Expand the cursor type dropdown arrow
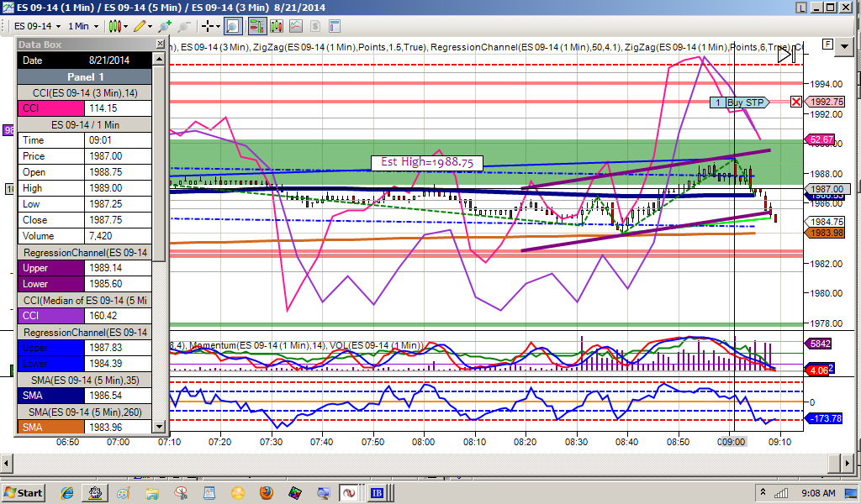 (x=218, y=26)
